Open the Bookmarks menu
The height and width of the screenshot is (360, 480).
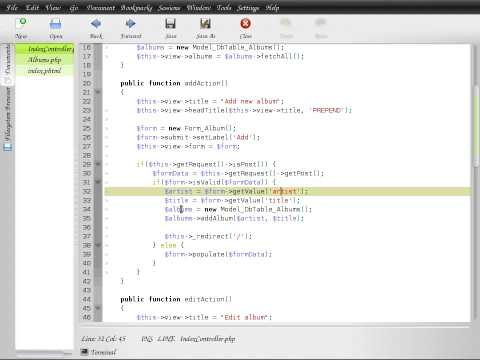coord(136,8)
